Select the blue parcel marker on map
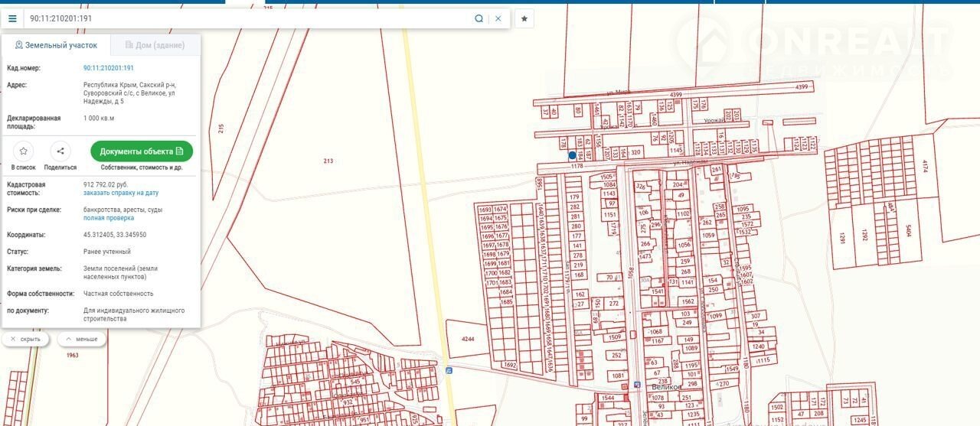 [572, 155]
